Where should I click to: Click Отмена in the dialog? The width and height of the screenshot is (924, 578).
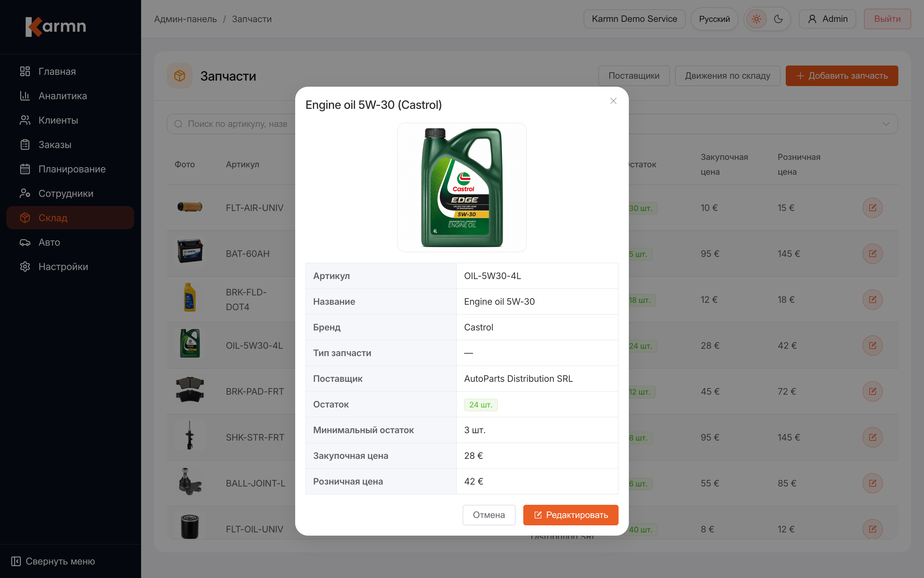[x=489, y=515]
